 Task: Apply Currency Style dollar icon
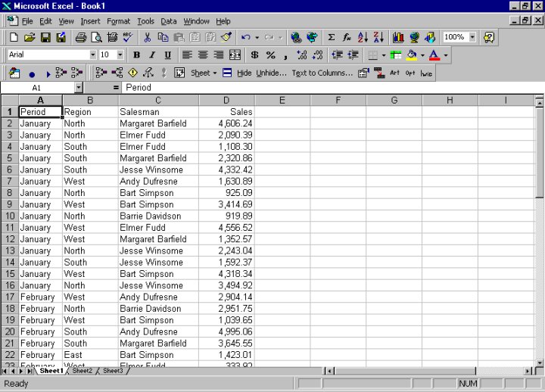[254, 55]
